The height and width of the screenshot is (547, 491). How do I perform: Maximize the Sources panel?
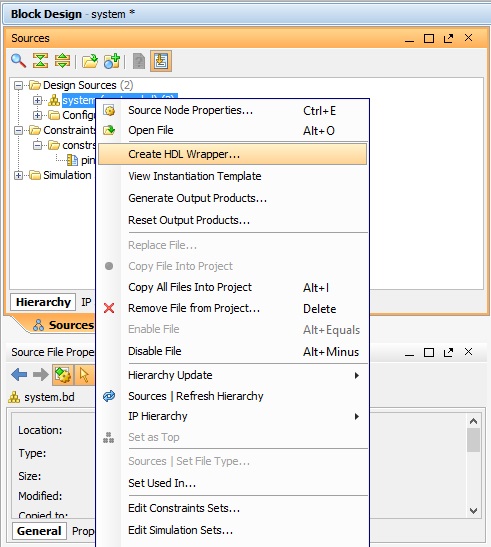[429, 38]
